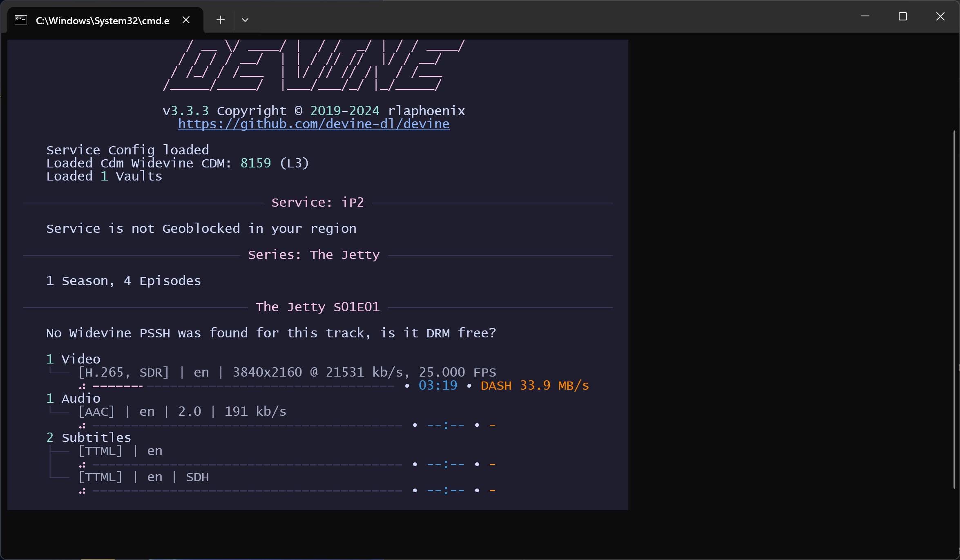The height and width of the screenshot is (560, 960).
Task: Click the Series: The Jetty heading
Action: point(314,255)
